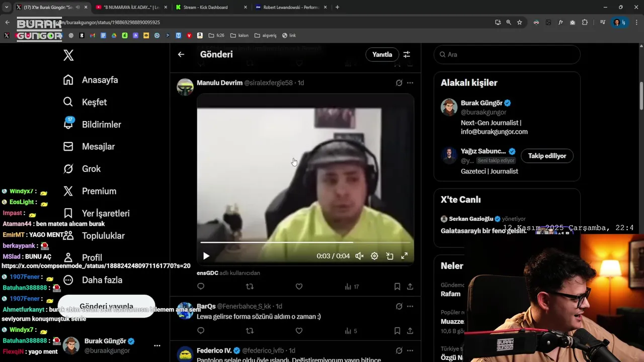This screenshot has height=362, width=644.
Task: Open more options on BarQs post
Action: click(x=410, y=306)
